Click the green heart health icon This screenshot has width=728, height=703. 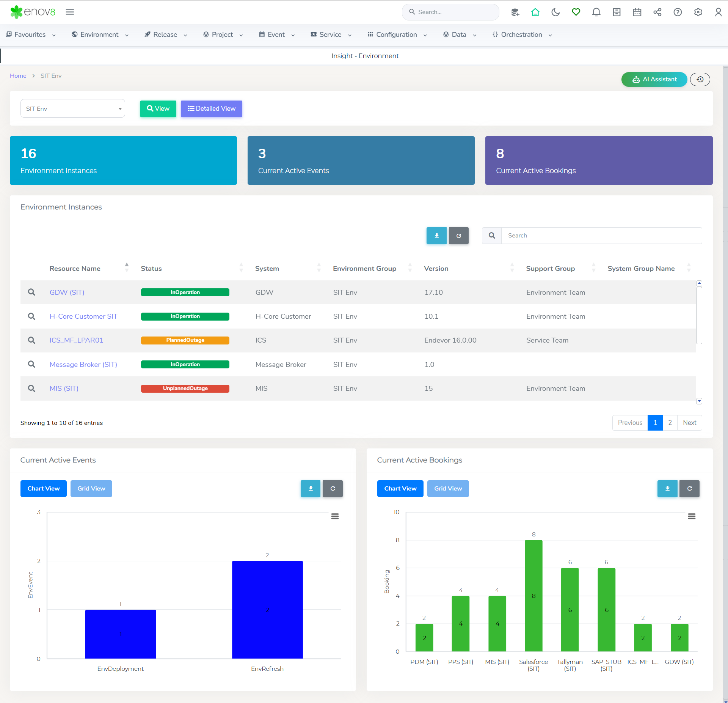tap(576, 12)
